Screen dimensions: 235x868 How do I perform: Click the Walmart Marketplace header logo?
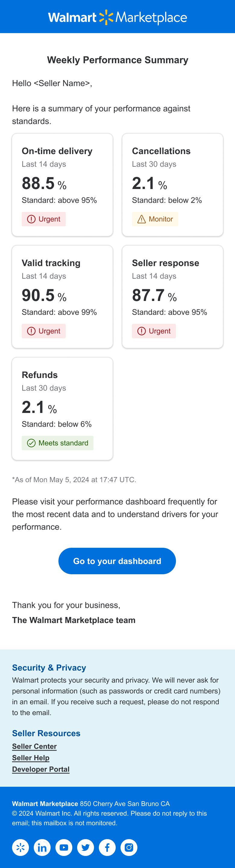tap(117, 17)
